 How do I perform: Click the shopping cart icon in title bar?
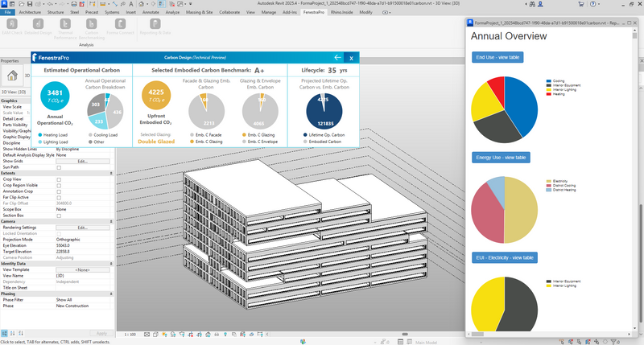point(580,4)
